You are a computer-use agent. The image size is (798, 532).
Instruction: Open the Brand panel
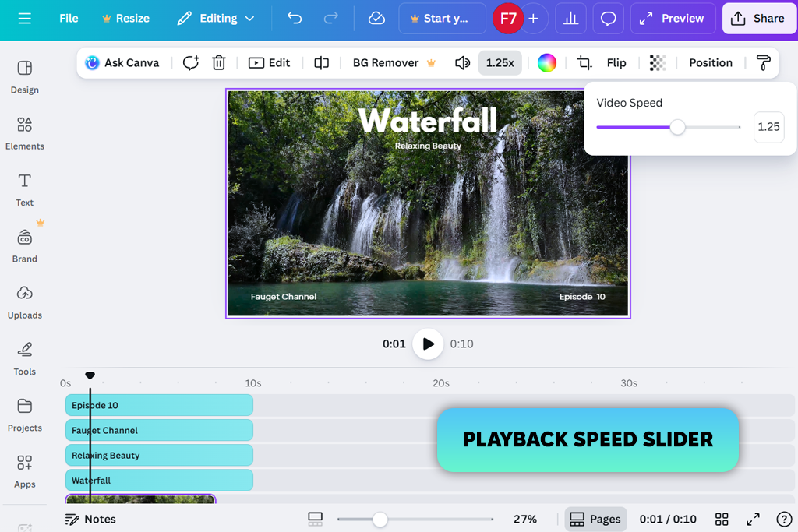24,246
